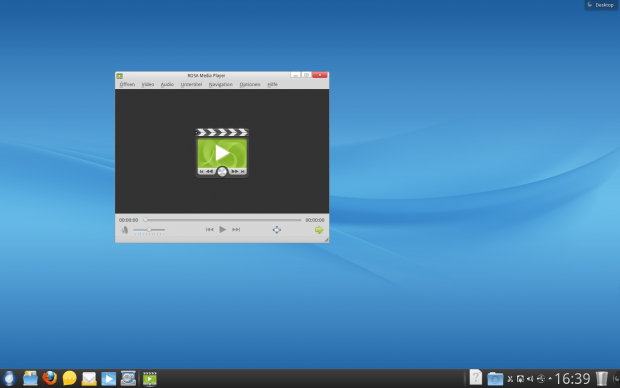Click the large clapperboard play logo
The height and width of the screenshot is (388, 620).
[x=222, y=153]
